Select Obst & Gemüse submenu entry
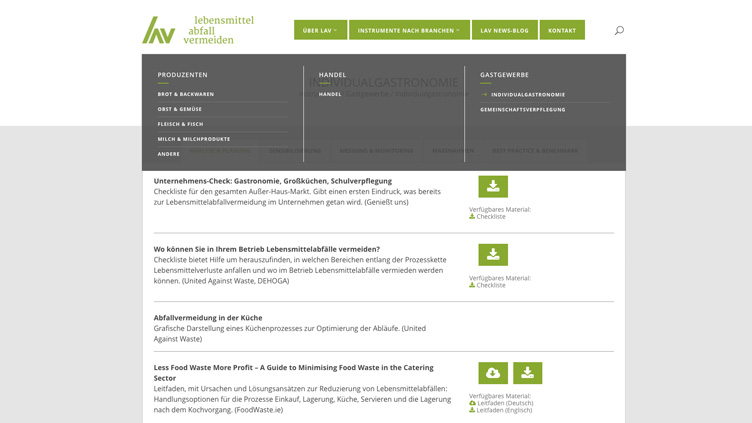Viewport: 752px width, 423px height. pos(179,109)
